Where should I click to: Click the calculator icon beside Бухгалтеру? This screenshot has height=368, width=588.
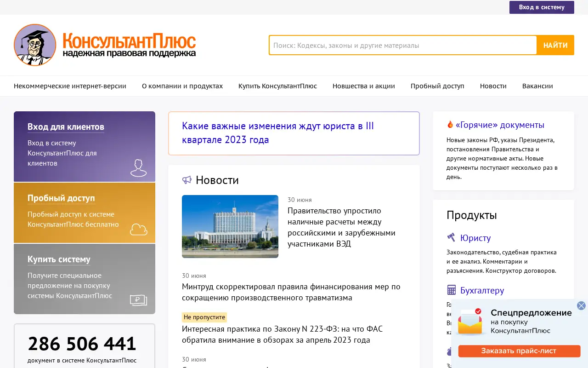[451, 290]
